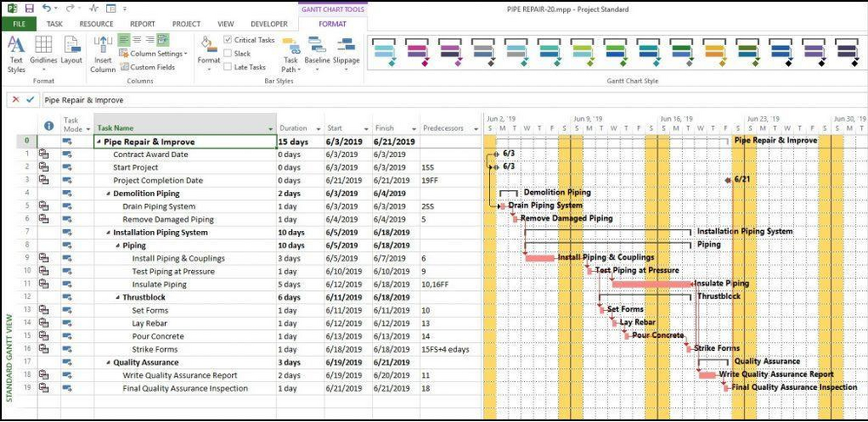Switch to the RESOURCE ribbon tab

(x=96, y=24)
